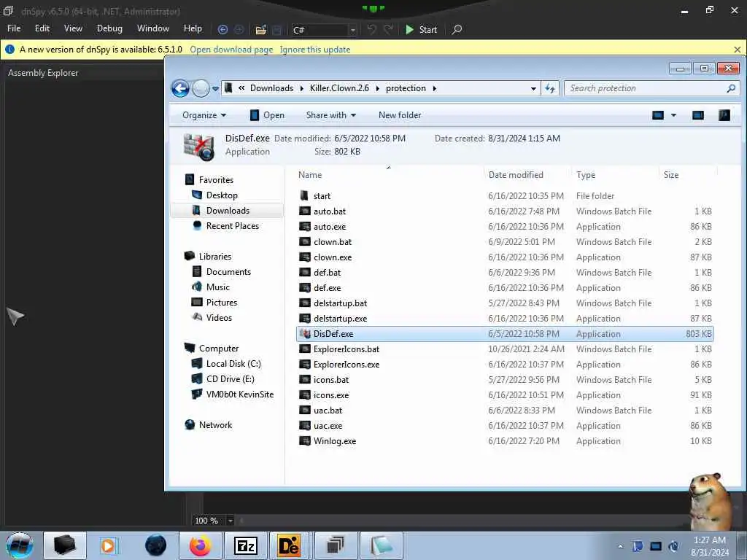Click the Open button in Explorer toolbar

pyautogui.click(x=267, y=115)
